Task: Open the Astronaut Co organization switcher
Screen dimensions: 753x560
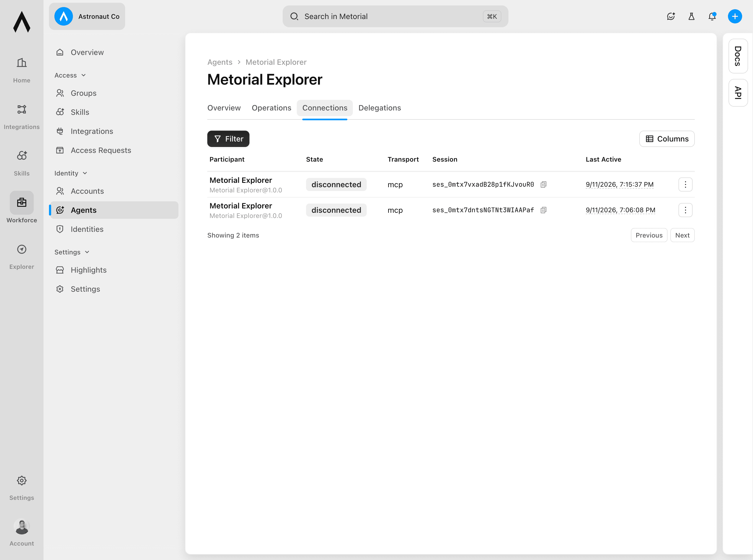Action: (x=87, y=16)
